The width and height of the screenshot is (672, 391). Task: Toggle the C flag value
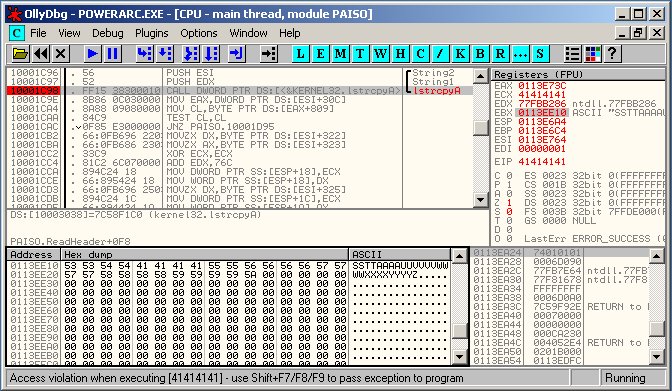509,176
